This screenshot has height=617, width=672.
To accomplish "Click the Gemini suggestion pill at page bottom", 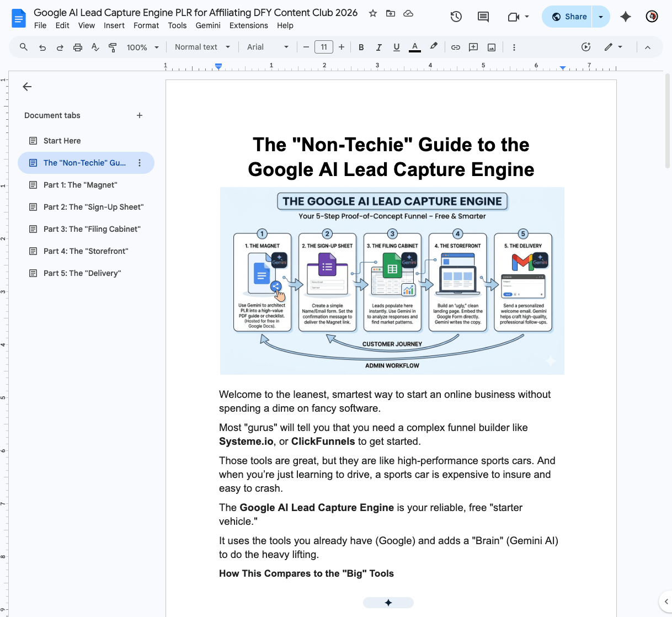I will tap(388, 603).
